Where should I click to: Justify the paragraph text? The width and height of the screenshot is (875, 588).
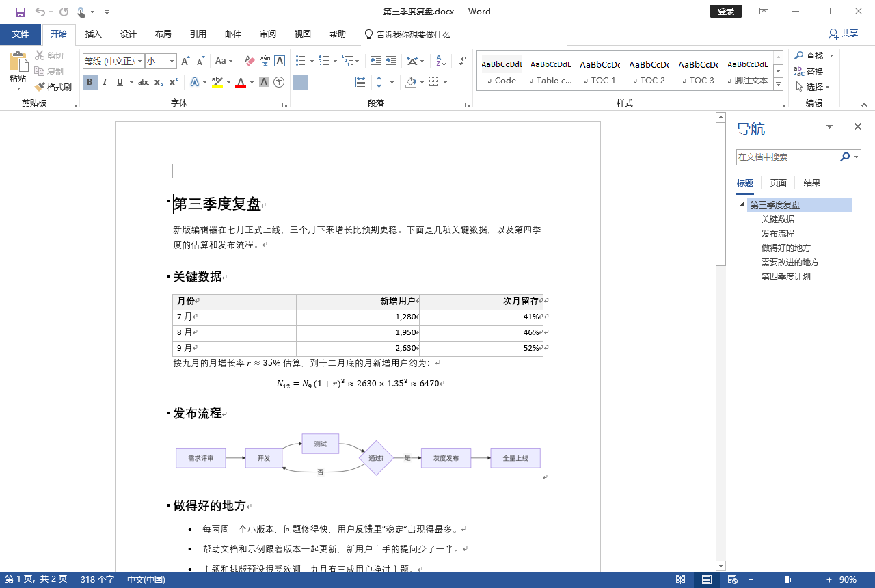346,82
